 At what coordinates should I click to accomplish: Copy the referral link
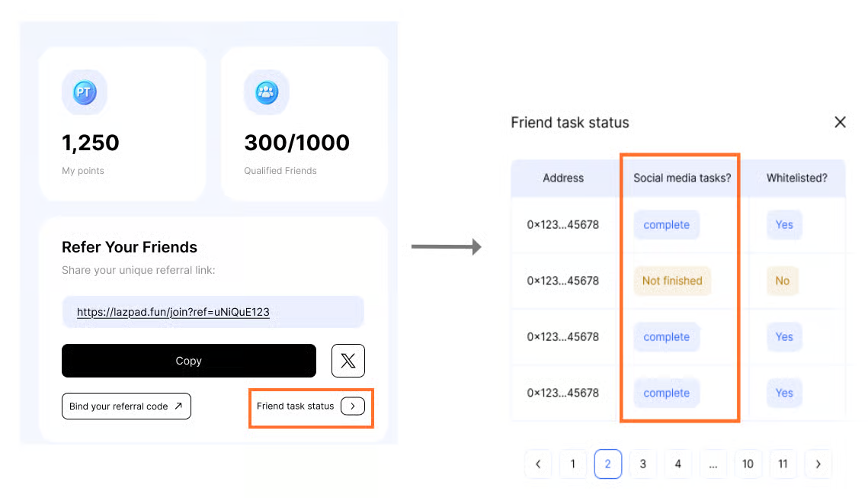click(x=188, y=361)
